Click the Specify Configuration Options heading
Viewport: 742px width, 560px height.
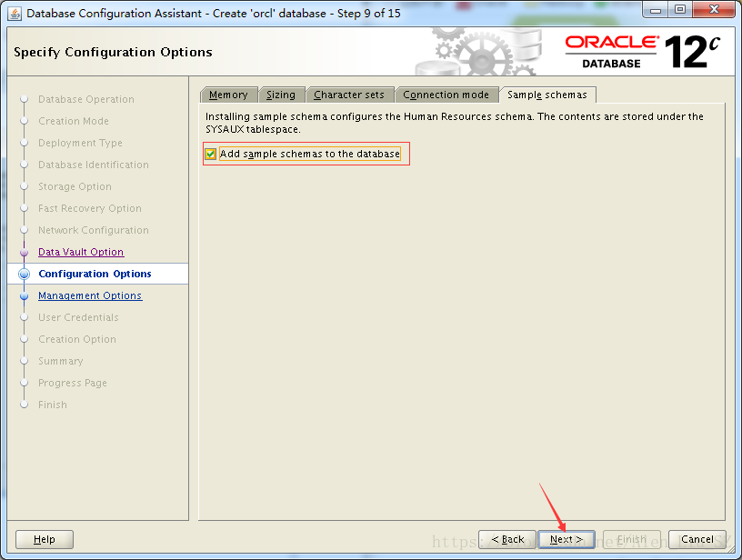click(113, 52)
